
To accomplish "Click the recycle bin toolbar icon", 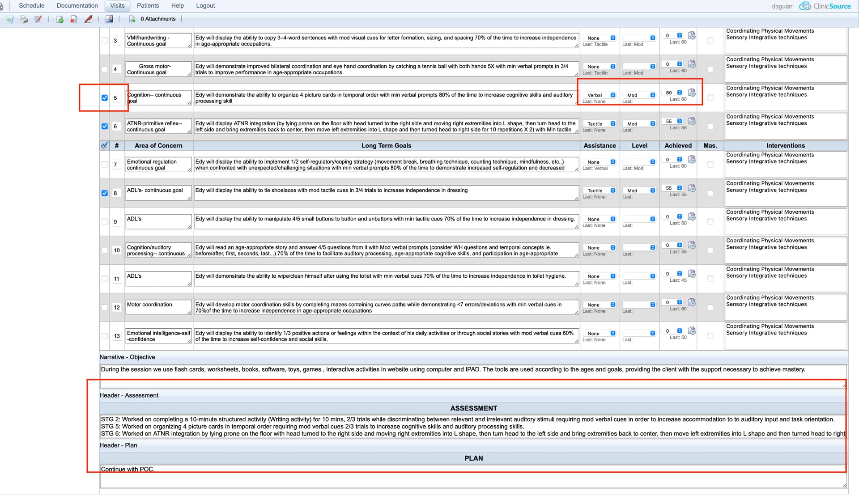I will tap(10, 19).
